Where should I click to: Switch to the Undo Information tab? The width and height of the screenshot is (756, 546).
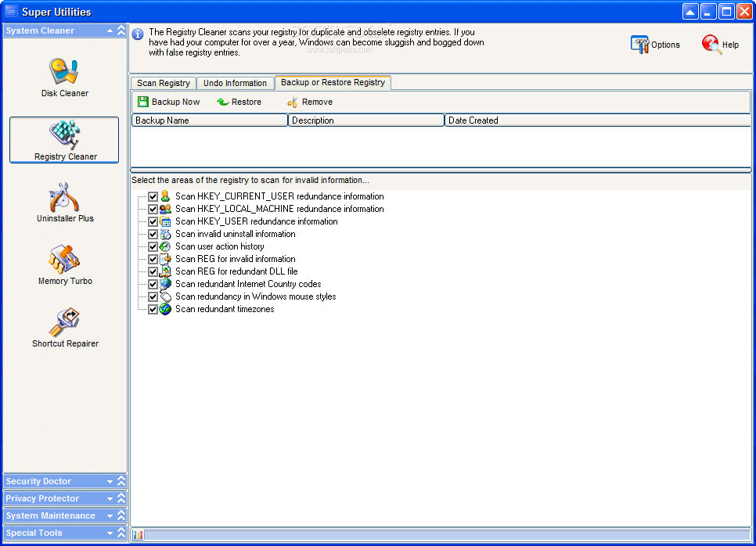235,83
